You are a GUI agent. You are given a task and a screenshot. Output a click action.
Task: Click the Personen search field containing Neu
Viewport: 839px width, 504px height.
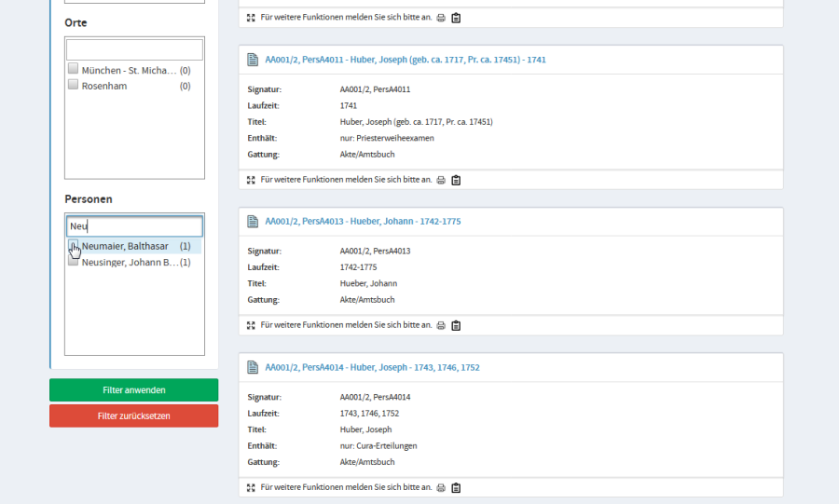point(134,226)
